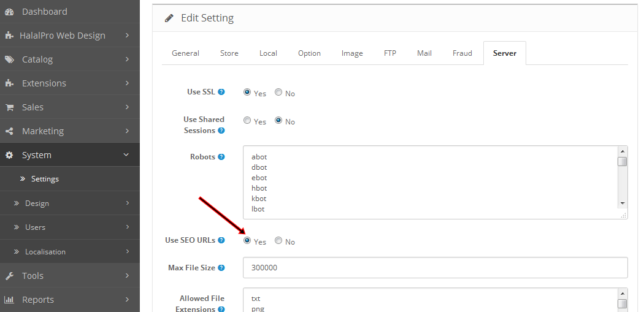Switch to the Image tab

coord(352,53)
